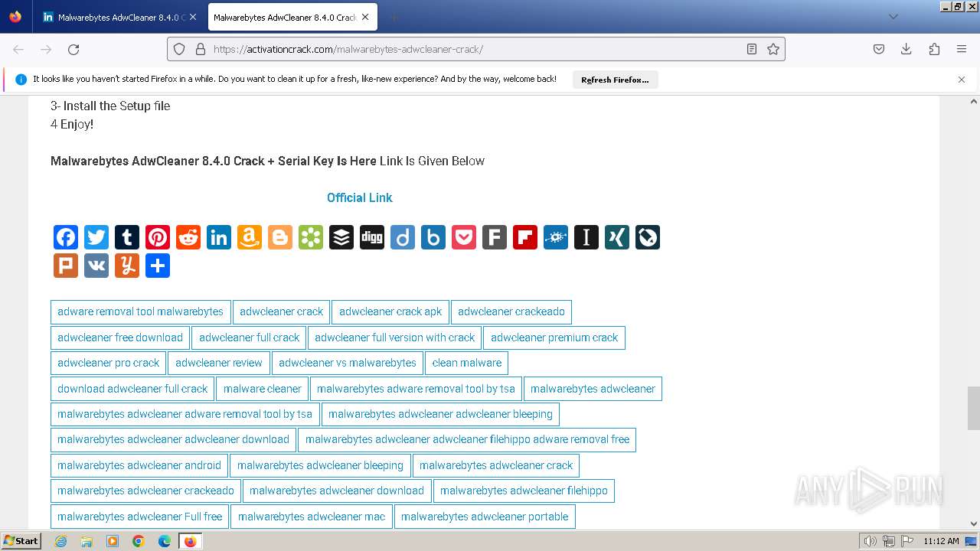
Task: Open the file explorer taskbar icon
Action: coord(87,541)
